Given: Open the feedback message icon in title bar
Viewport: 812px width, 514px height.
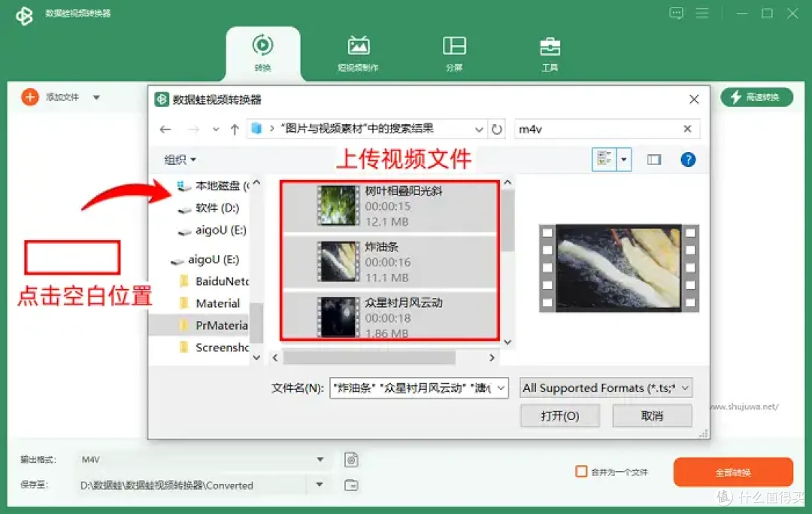Looking at the screenshot, I should coord(676,13).
